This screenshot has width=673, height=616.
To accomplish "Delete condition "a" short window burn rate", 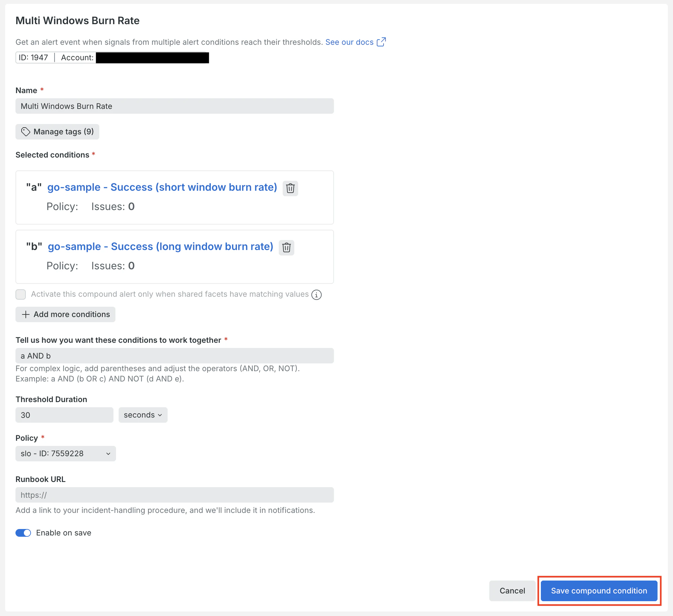I will coord(290,188).
